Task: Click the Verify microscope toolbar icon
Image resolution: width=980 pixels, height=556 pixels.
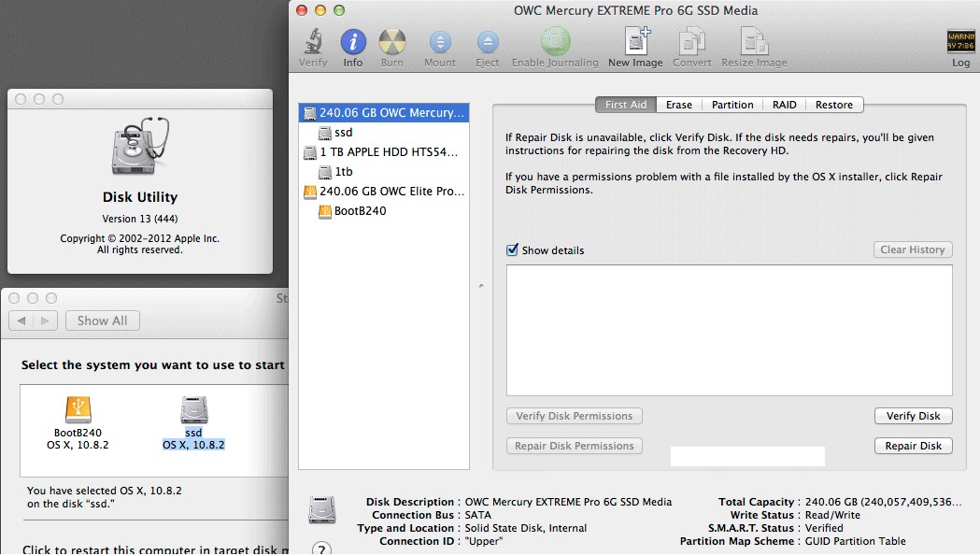Action: pyautogui.click(x=313, y=42)
